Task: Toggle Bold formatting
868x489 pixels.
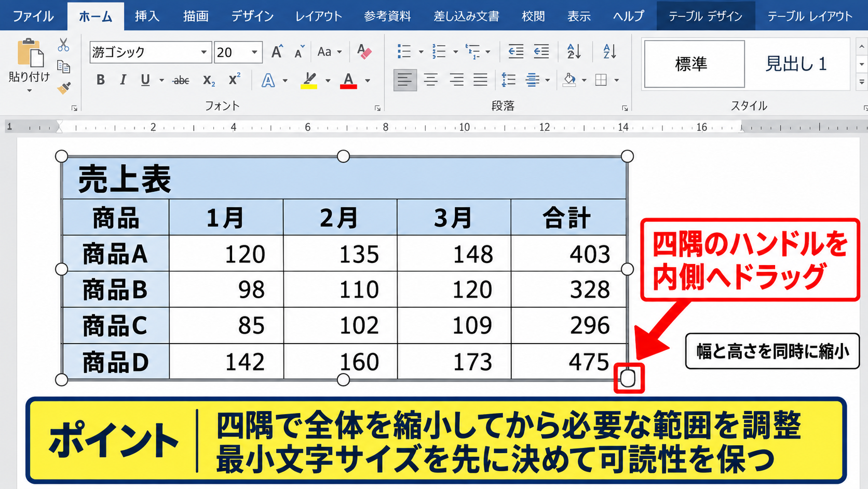Action: pos(101,80)
